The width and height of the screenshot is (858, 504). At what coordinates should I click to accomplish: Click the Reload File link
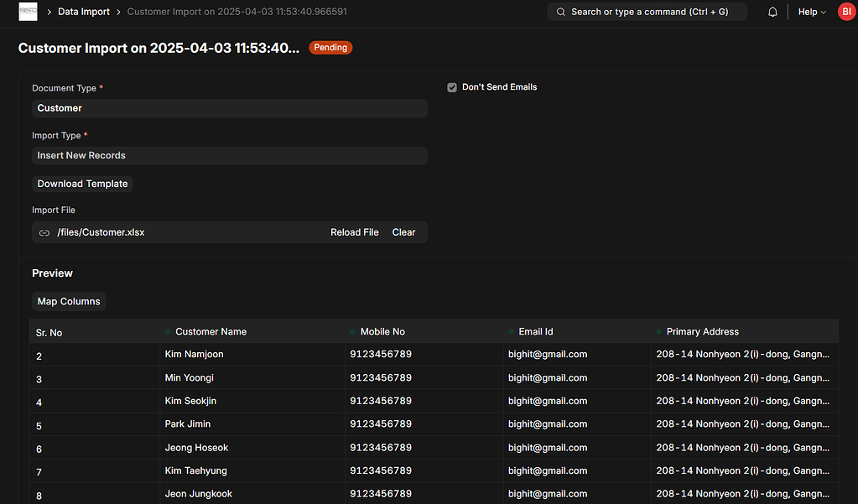click(x=354, y=232)
